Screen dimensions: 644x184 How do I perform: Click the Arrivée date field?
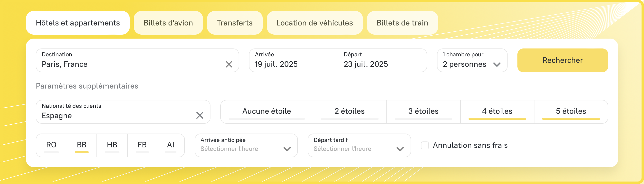click(293, 60)
